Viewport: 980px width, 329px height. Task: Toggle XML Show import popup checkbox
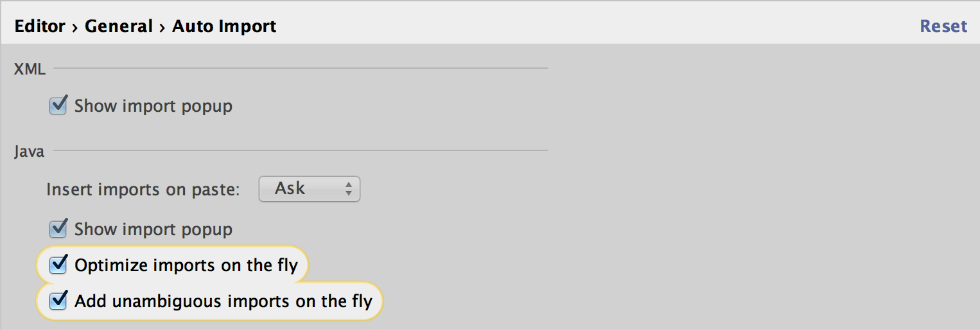[58, 105]
